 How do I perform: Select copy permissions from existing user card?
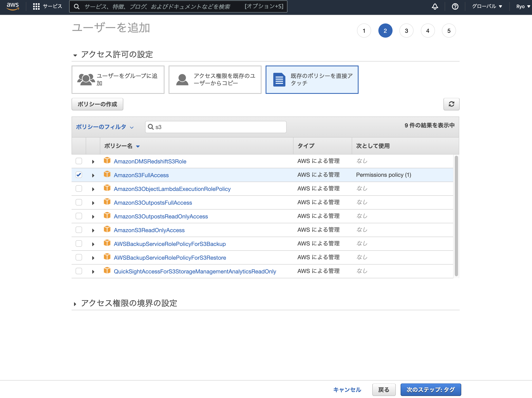(215, 80)
